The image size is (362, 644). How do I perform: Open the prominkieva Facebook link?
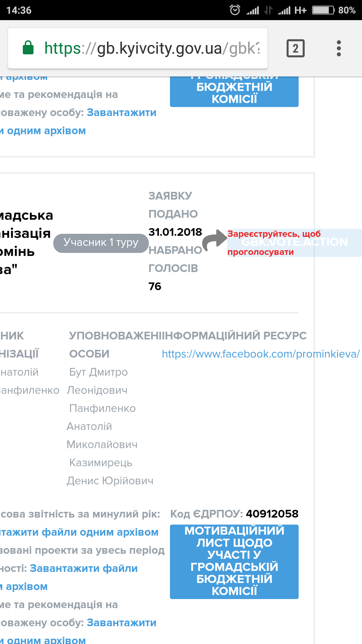tap(260, 354)
